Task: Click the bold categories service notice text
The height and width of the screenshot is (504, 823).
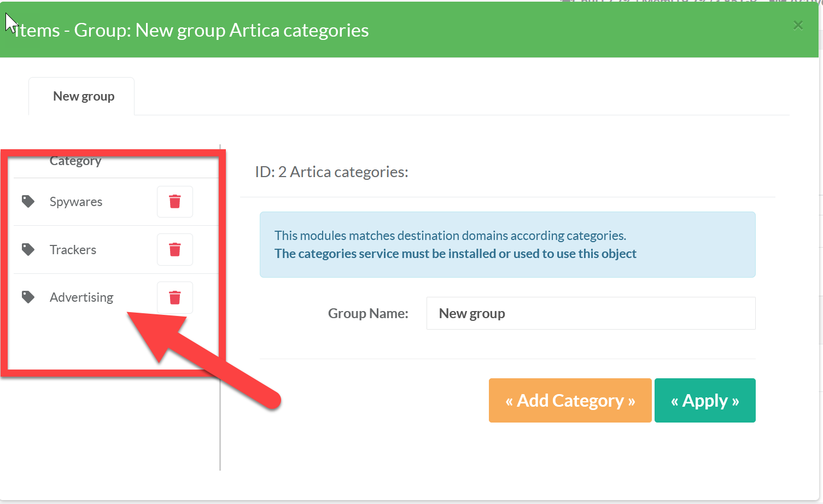Action: (455, 254)
